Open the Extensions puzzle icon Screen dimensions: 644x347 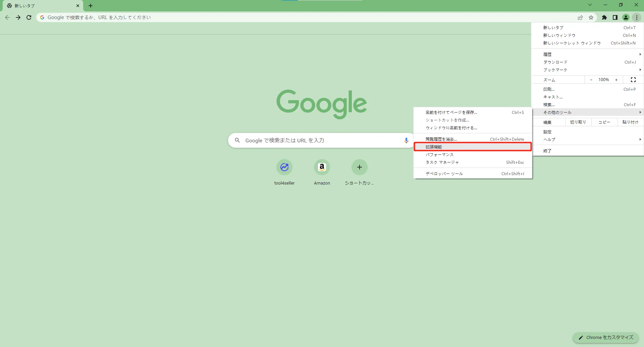pos(604,17)
